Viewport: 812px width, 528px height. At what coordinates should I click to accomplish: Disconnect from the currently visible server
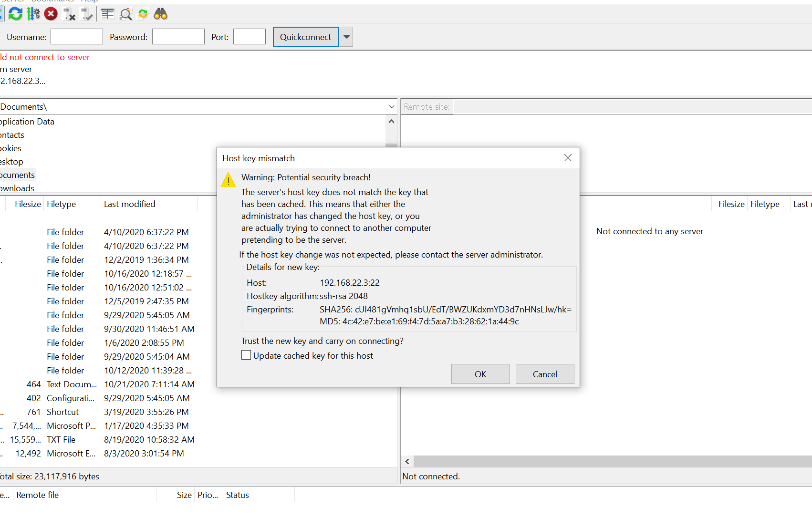tap(69, 14)
